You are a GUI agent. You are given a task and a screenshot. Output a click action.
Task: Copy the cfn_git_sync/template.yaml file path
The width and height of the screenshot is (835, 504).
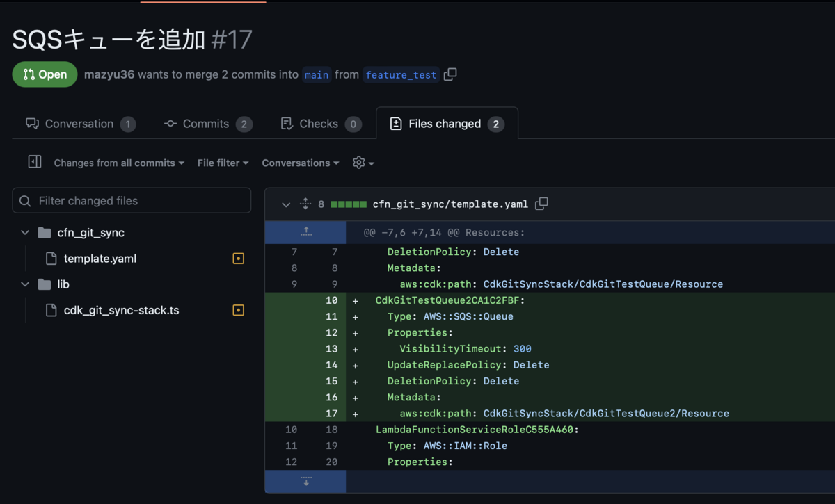click(x=542, y=204)
